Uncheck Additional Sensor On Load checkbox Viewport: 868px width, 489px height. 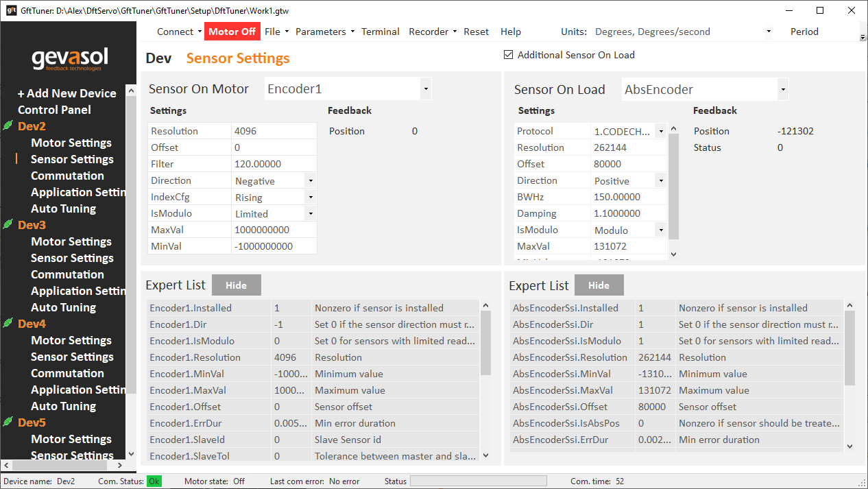[508, 55]
